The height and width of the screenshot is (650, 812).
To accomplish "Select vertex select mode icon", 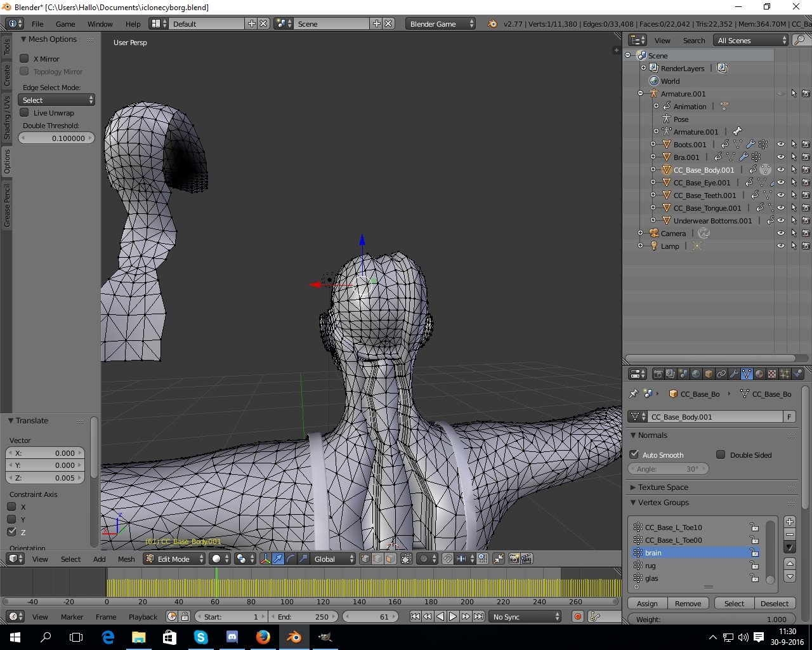I will [x=365, y=559].
